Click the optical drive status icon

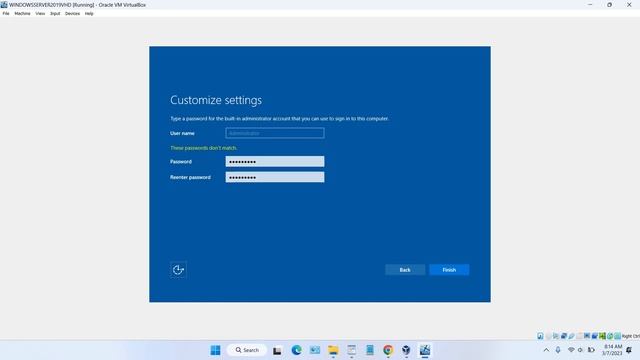pyautogui.click(x=548, y=336)
